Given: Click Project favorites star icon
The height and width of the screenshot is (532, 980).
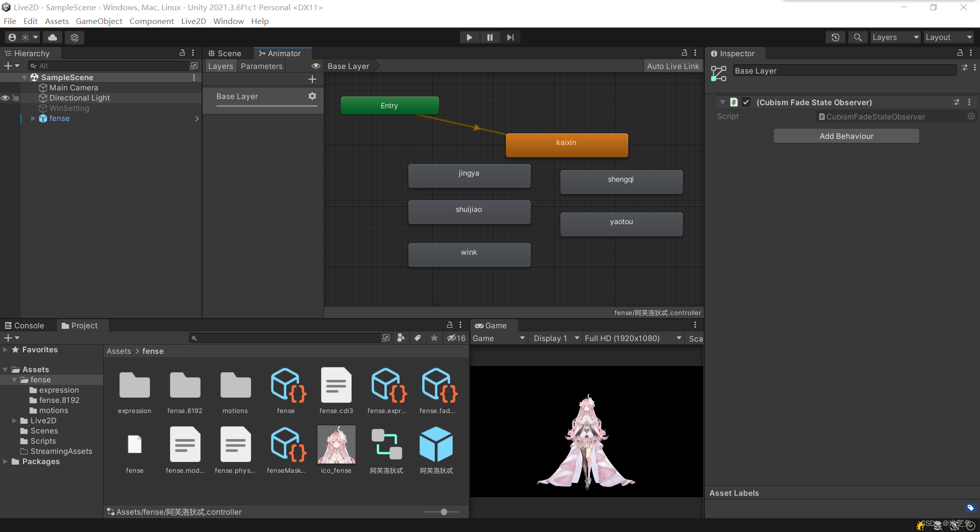Looking at the screenshot, I should coord(434,338).
